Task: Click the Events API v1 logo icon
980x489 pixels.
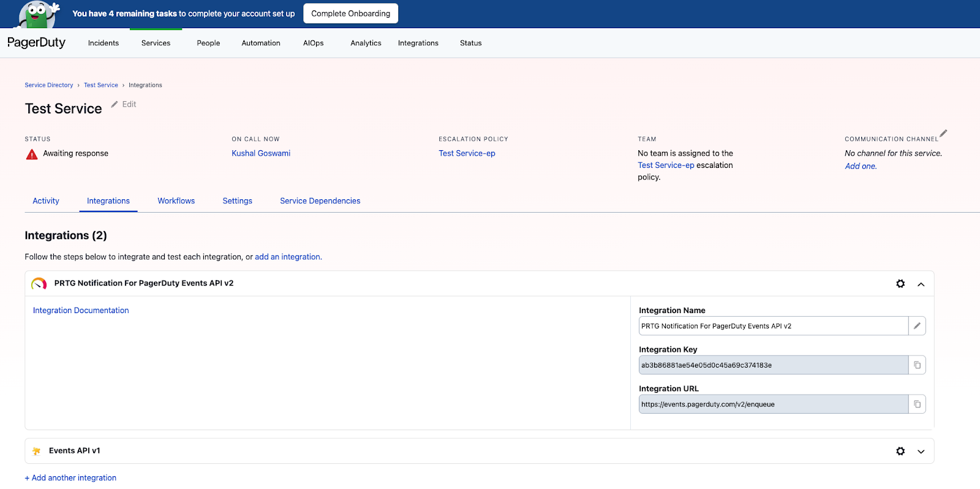Action: tap(36, 451)
